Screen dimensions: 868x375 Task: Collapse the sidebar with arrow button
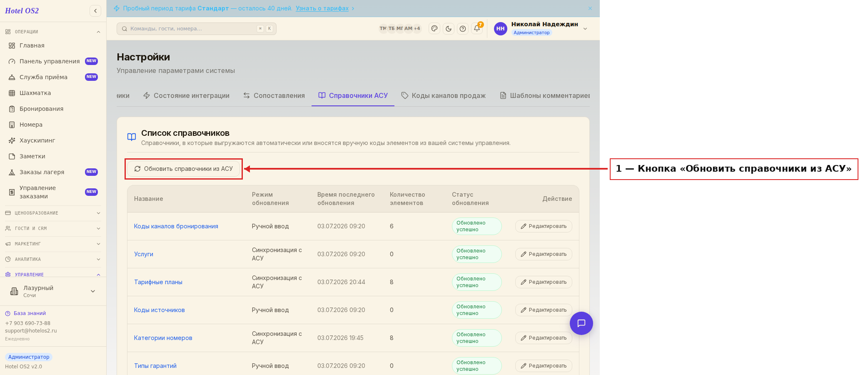[x=95, y=11]
